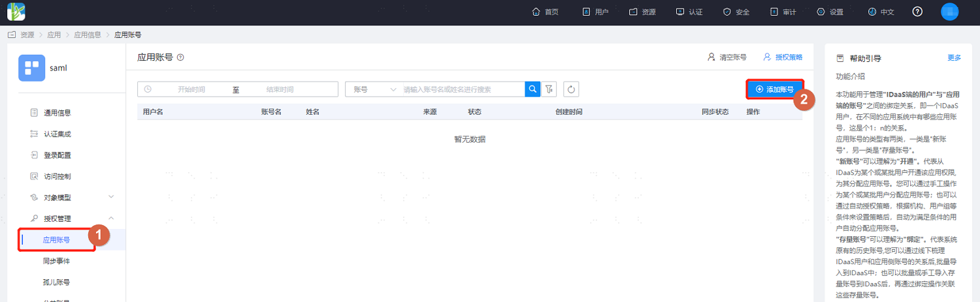The image size is (980, 302).
Task: Open the 账号 search type dropdown
Action: click(374, 89)
